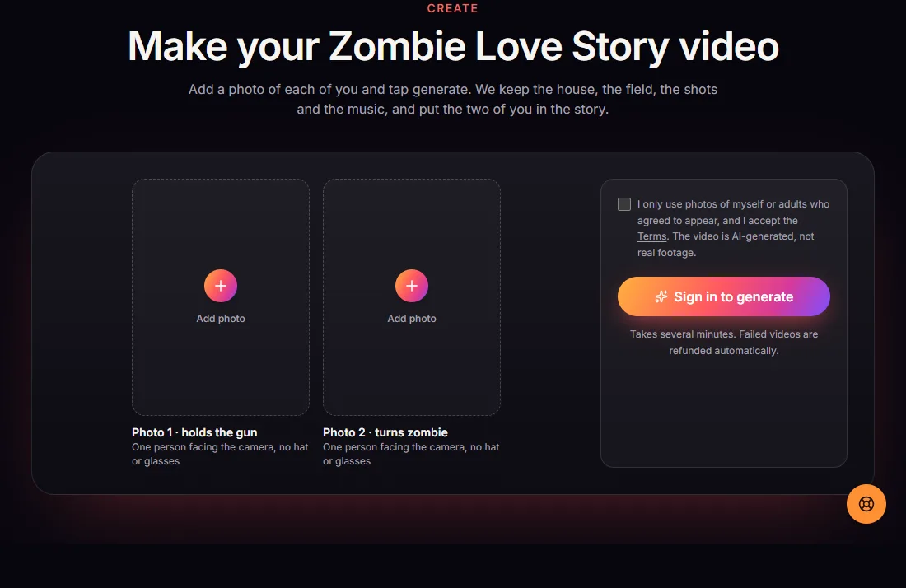This screenshot has width=906, height=588.
Task: Click the sparkle icon on the generate button
Action: [x=661, y=297]
